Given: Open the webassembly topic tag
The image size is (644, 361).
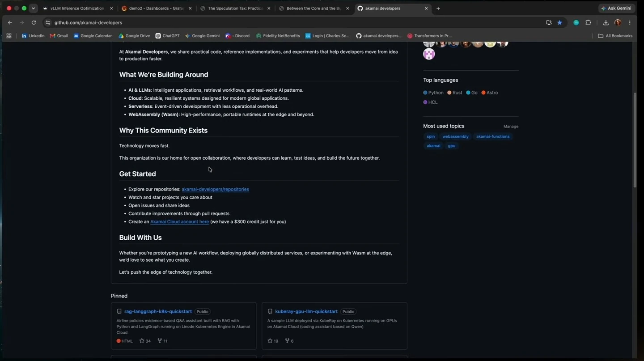Looking at the screenshot, I should click(455, 136).
